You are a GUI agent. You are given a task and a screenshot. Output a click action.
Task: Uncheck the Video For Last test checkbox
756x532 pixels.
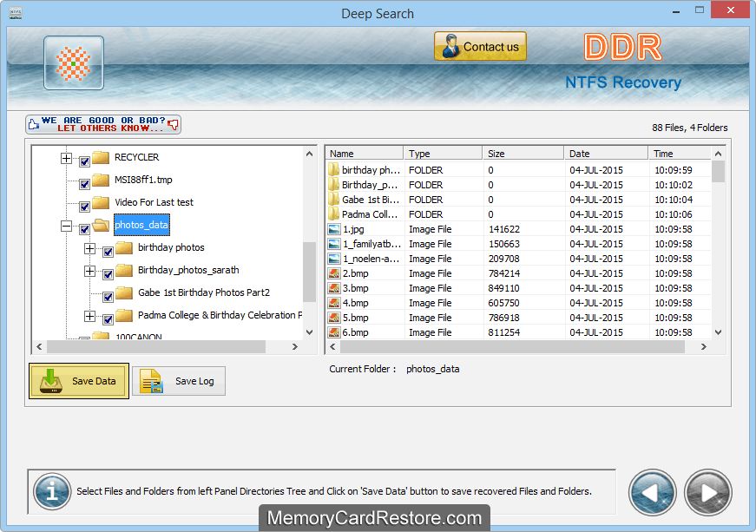coord(84,207)
